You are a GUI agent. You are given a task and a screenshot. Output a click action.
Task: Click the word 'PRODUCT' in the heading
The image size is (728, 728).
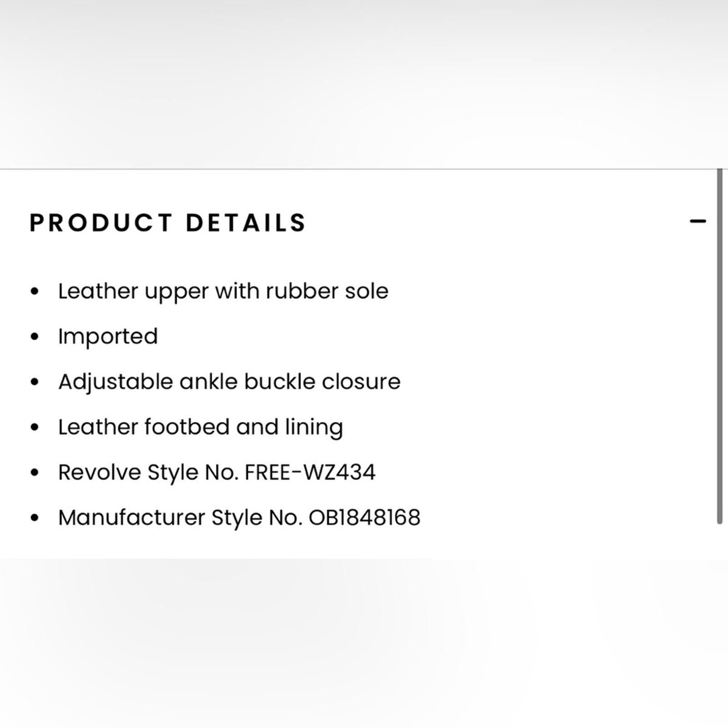click(101, 222)
